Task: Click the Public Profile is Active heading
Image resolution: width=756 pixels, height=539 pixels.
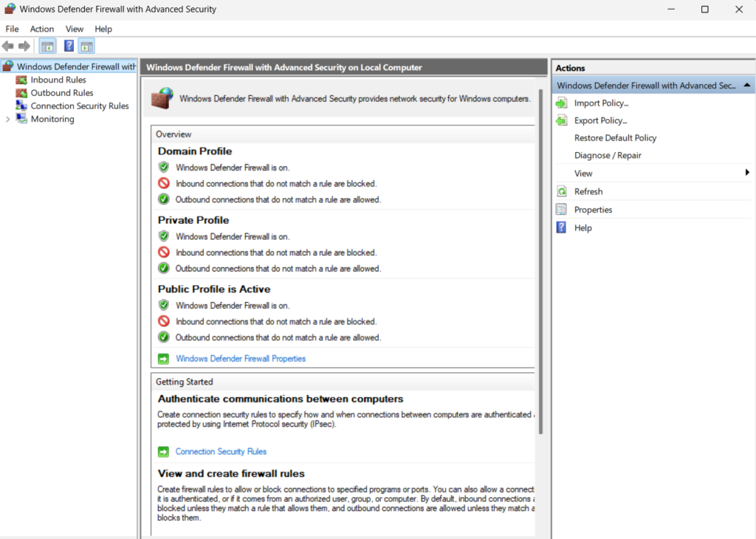Action: (214, 289)
